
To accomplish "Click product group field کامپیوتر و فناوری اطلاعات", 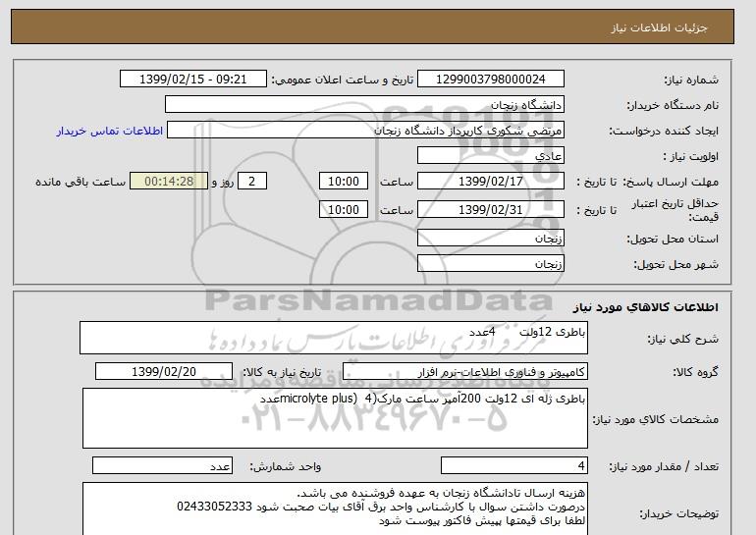I will [x=464, y=372].
